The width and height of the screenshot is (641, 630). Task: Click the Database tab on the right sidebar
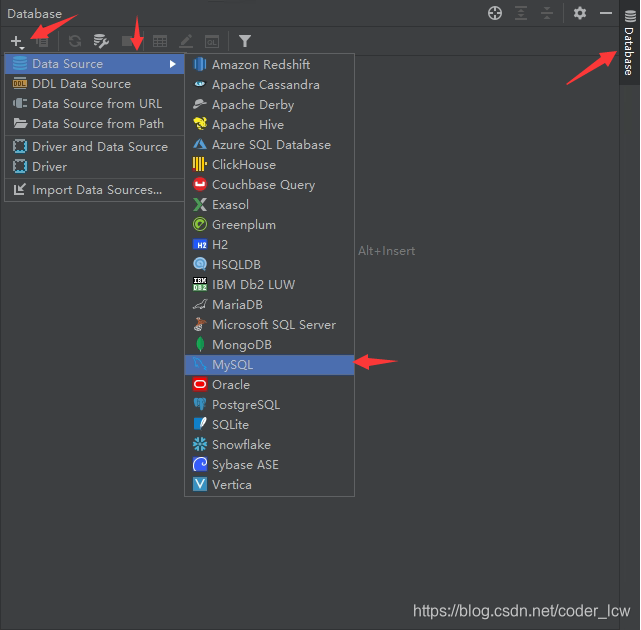(x=630, y=43)
